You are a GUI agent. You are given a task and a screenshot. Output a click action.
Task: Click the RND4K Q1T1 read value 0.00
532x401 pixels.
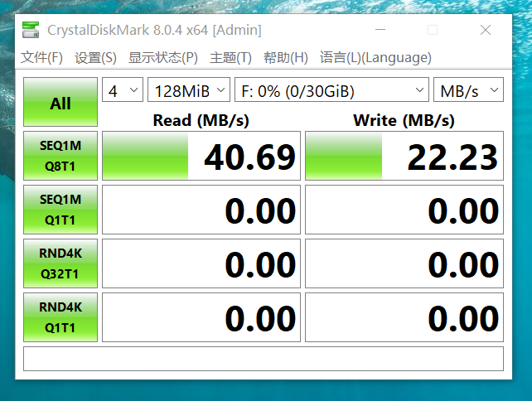tap(201, 317)
